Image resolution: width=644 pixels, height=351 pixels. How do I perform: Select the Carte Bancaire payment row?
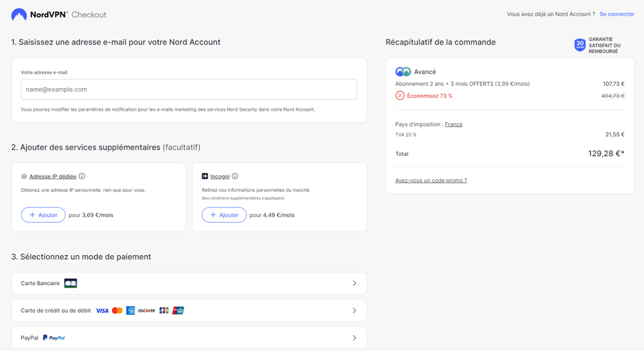[189, 283]
